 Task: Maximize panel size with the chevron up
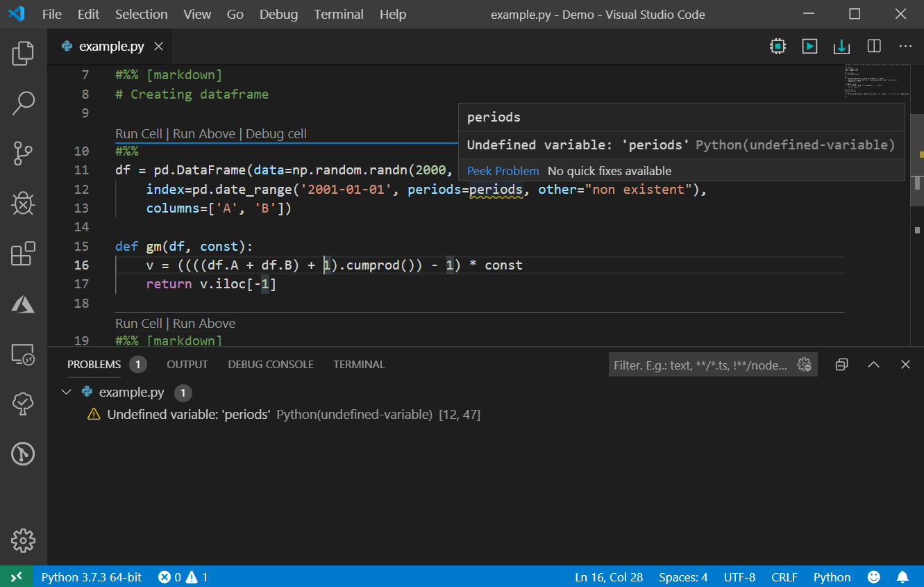coord(873,365)
